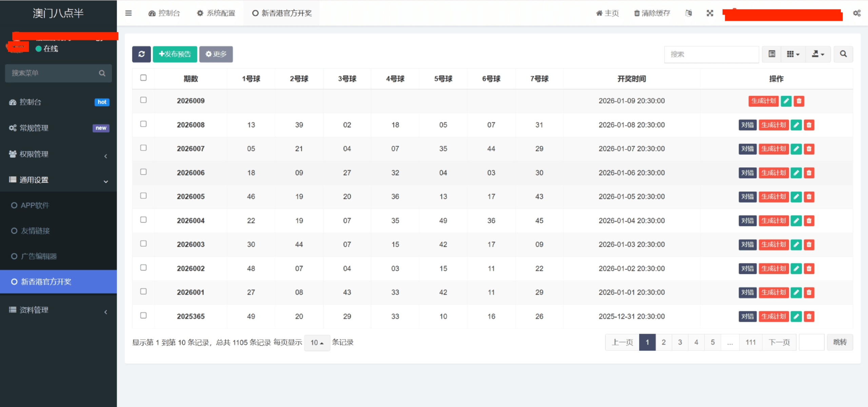Click the 发布预告 button

coord(175,54)
